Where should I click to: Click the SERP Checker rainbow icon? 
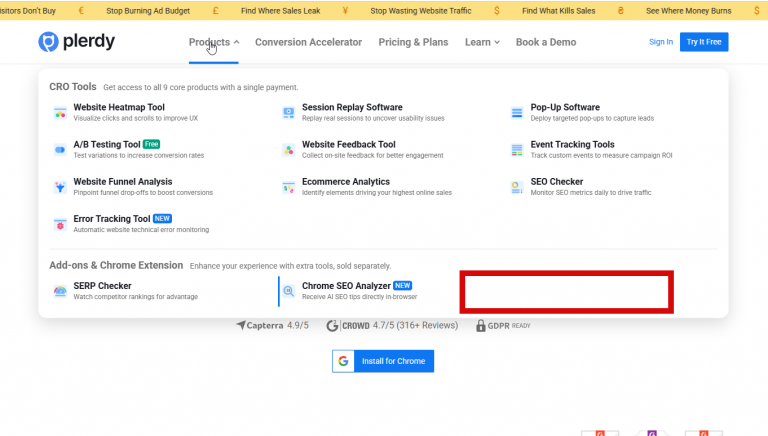60,291
